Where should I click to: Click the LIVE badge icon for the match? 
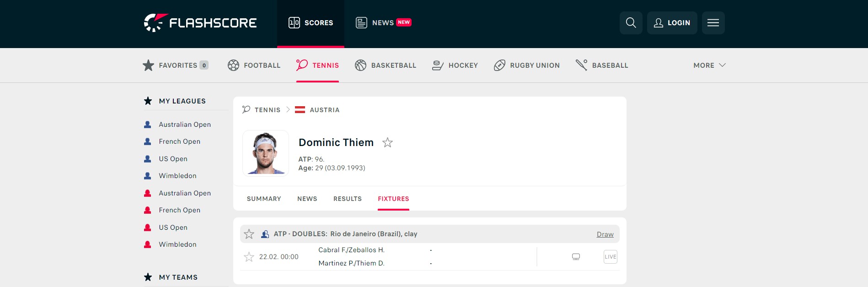[x=611, y=257]
